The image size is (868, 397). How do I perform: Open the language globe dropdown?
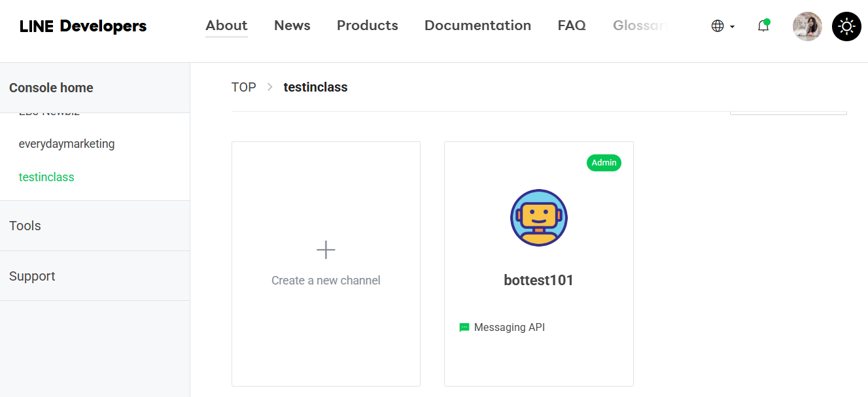pos(723,26)
